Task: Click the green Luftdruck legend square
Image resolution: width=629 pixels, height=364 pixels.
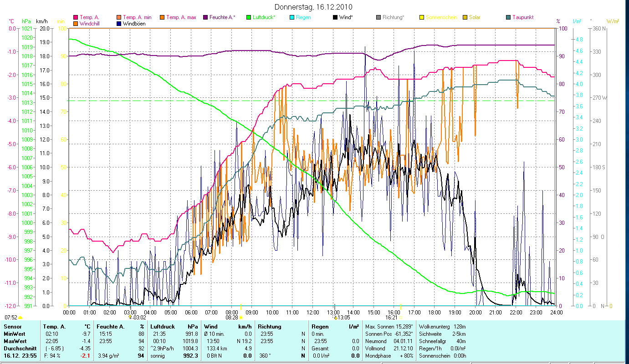Action: coord(249,18)
